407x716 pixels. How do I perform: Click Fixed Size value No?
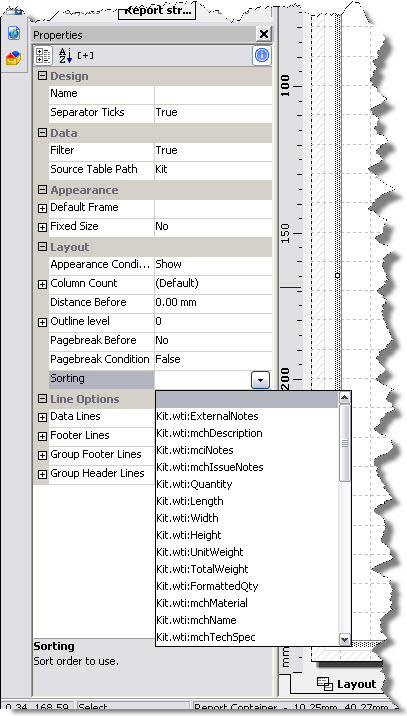point(213,226)
